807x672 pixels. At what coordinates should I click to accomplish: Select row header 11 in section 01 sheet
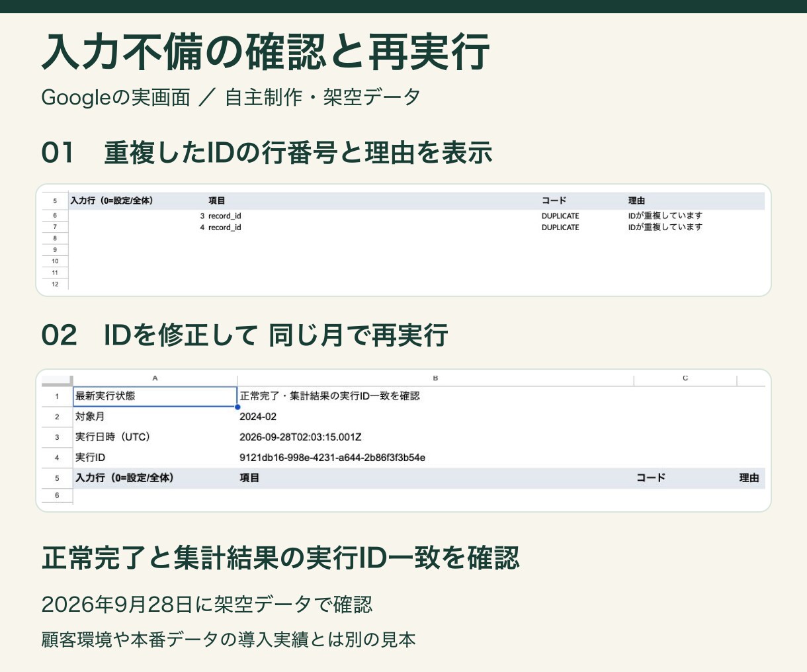[x=55, y=273]
